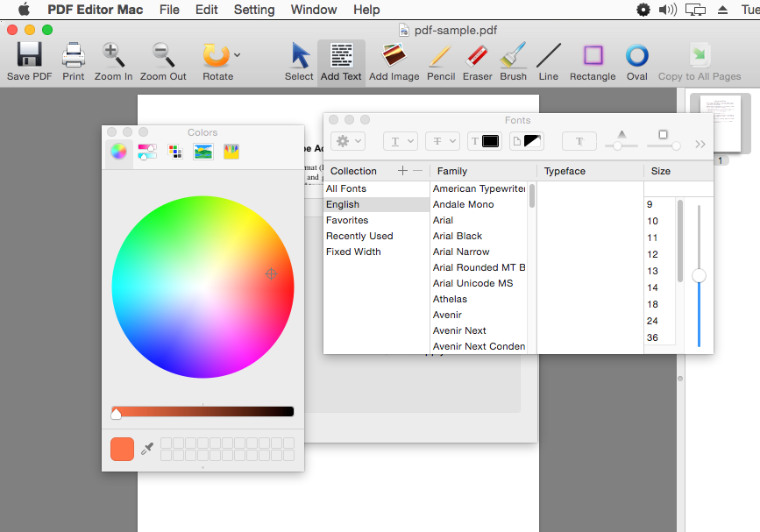Select font size 24
The width and height of the screenshot is (760, 532).
pos(660,321)
